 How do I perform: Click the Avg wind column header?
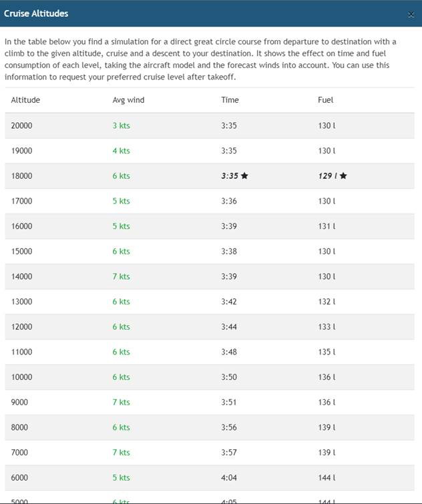click(x=128, y=100)
